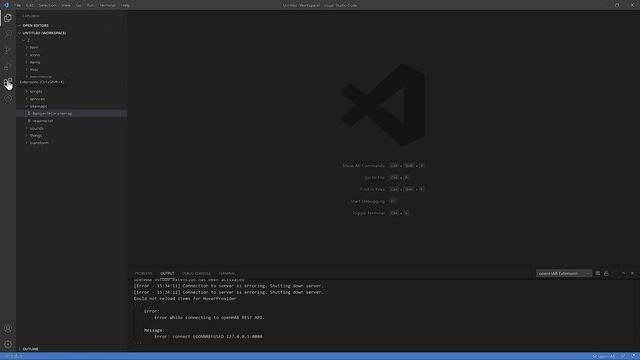Click the Explorer panel title

31,16
